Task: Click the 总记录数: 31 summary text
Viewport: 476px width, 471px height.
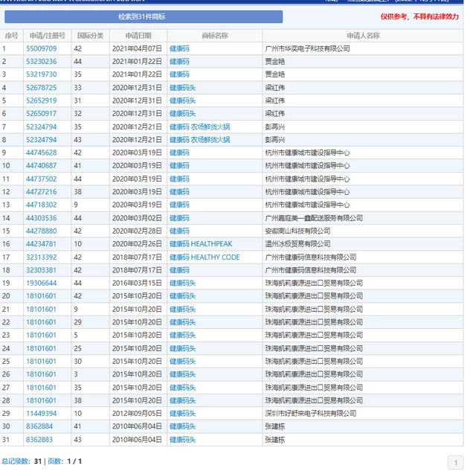Action: pos(22,461)
